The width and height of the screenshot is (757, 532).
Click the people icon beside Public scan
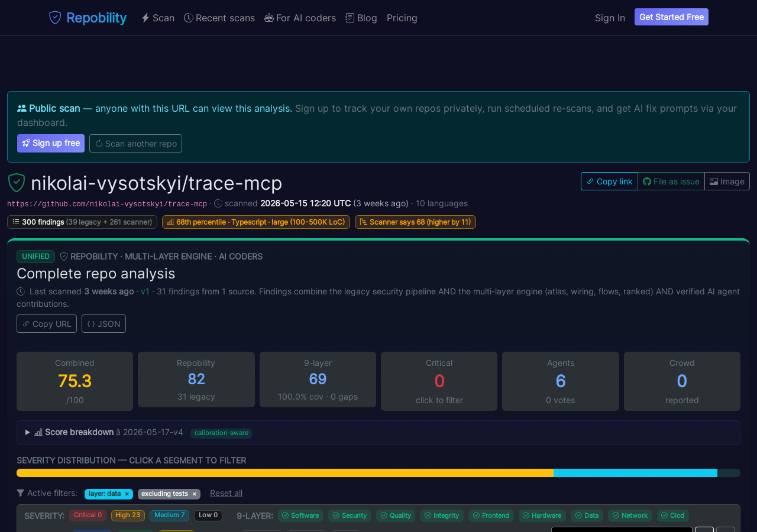(x=22, y=108)
